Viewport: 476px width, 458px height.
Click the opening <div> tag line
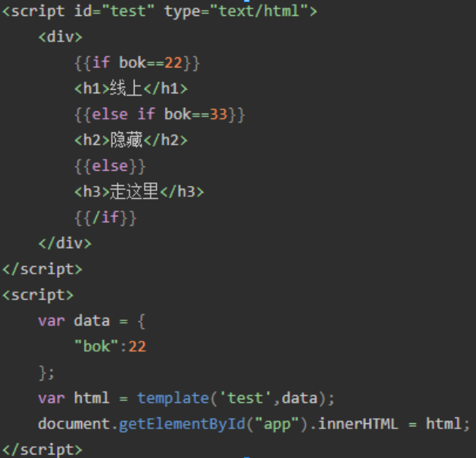click(61, 37)
